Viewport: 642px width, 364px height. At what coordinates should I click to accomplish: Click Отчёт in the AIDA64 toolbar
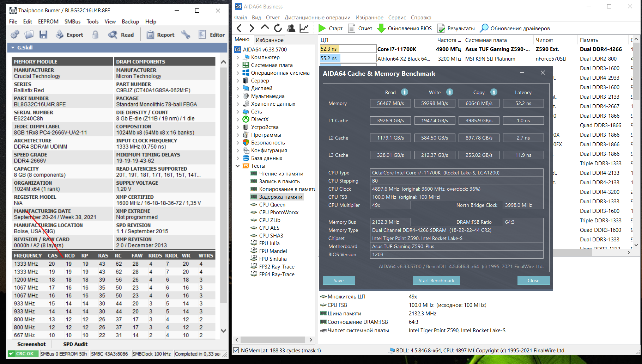[x=360, y=28]
